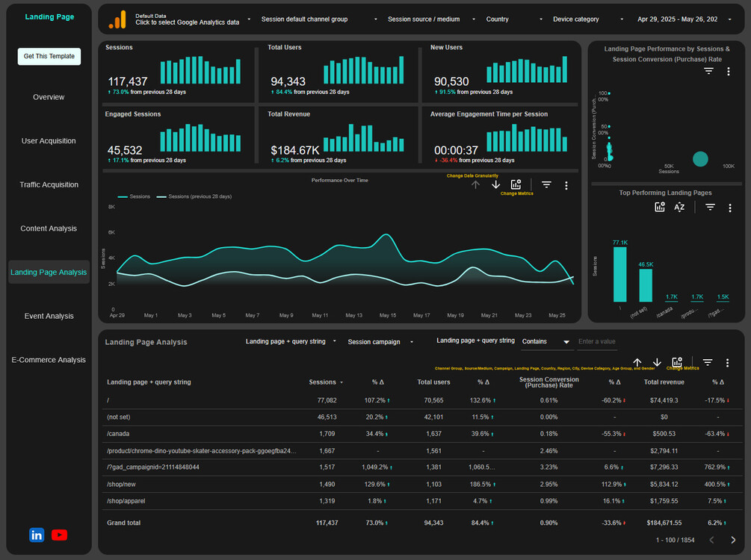Open E-Commerce Analysis page

click(49, 360)
